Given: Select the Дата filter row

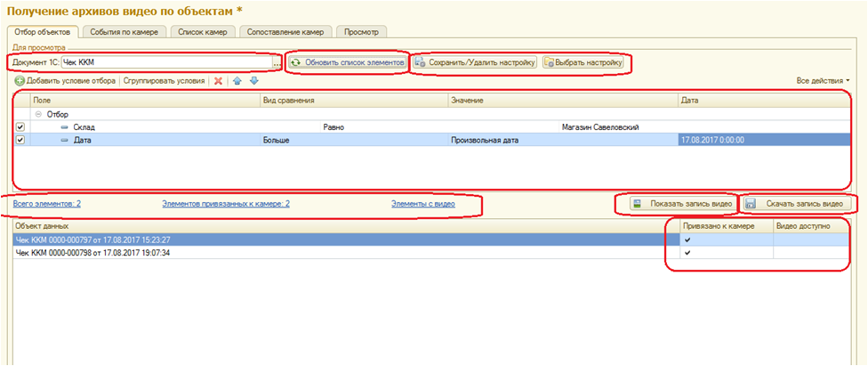Looking at the screenshot, I should click(x=432, y=141).
